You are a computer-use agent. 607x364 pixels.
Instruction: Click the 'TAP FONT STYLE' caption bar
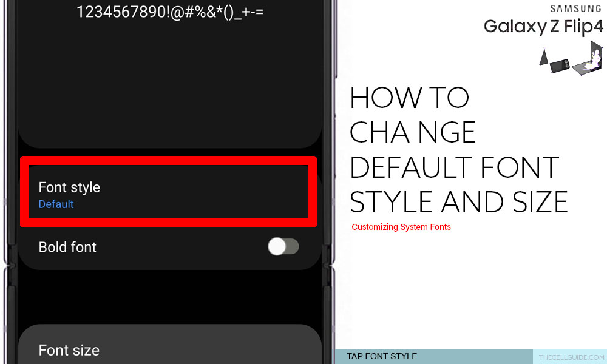click(x=433, y=356)
